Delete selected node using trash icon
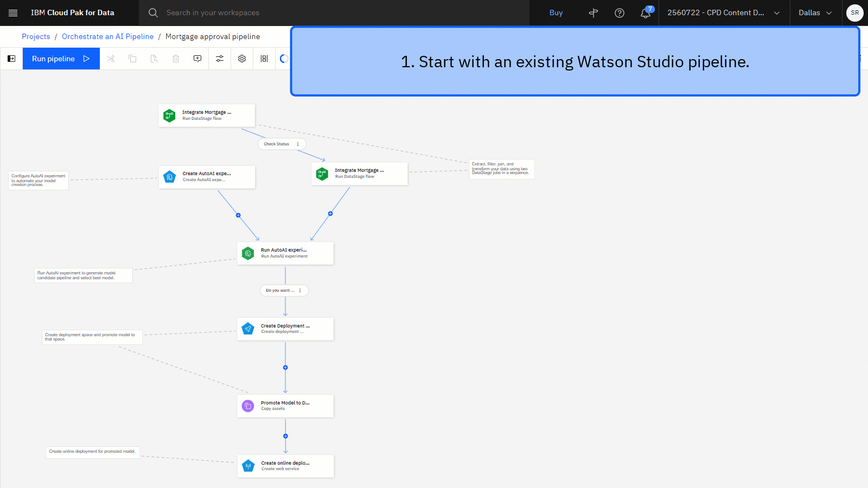The height and width of the screenshot is (488, 868). [176, 59]
